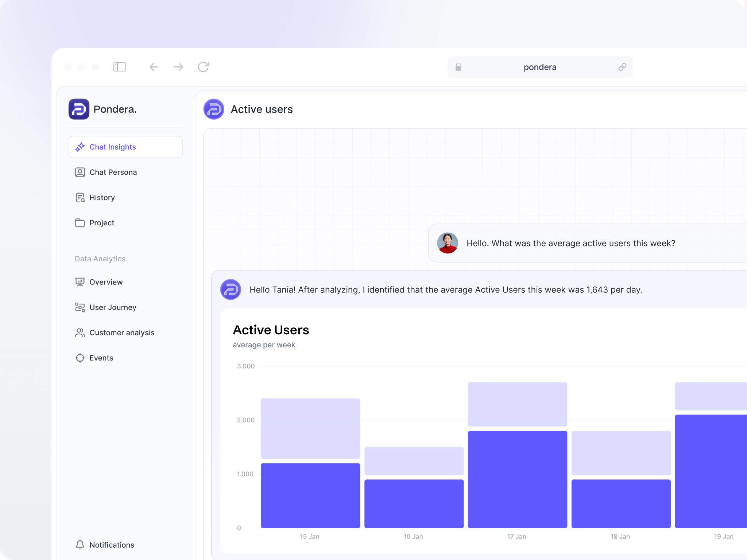Click the Chat Insights sparkle icon
Image resolution: width=747 pixels, height=560 pixels.
click(x=80, y=147)
